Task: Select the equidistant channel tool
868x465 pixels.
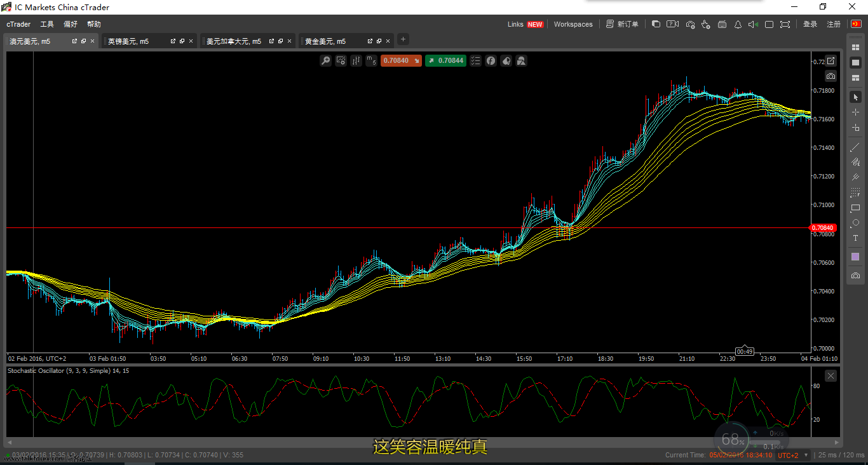Action: pyautogui.click(x=855, y=162)
